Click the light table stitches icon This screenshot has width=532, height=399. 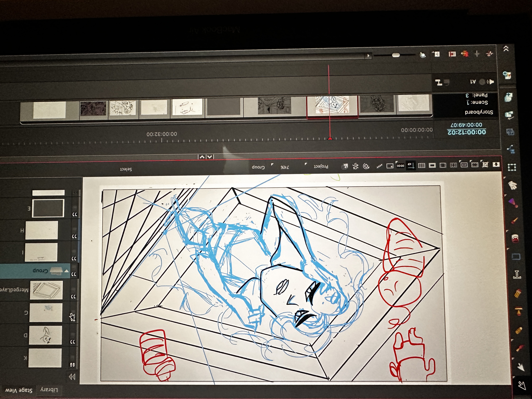click(379, 166)
